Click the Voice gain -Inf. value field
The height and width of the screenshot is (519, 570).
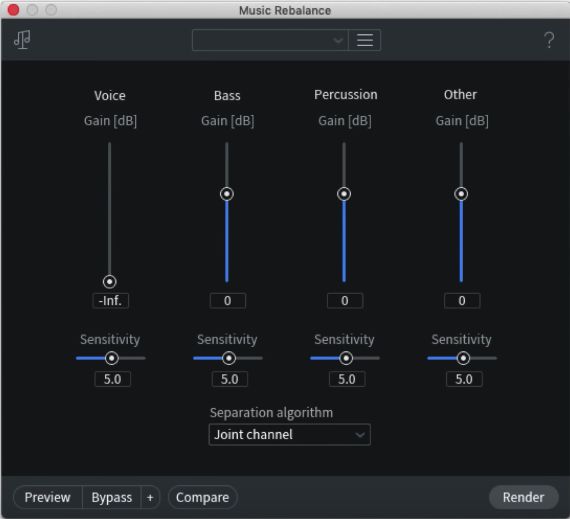click(111, 301)
